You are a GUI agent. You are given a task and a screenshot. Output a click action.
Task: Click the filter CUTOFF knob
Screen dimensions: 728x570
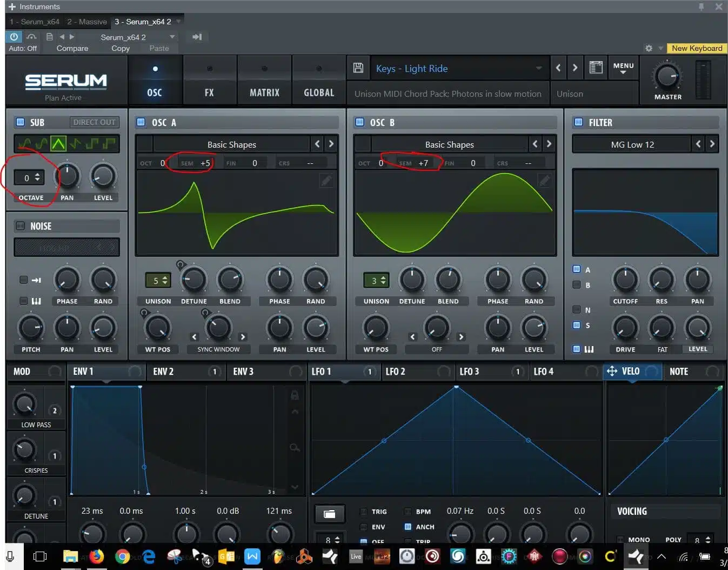(x=625, y=279)
